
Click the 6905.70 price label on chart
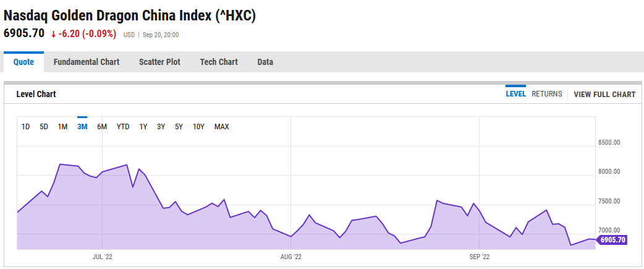click(x=612, y=240)
